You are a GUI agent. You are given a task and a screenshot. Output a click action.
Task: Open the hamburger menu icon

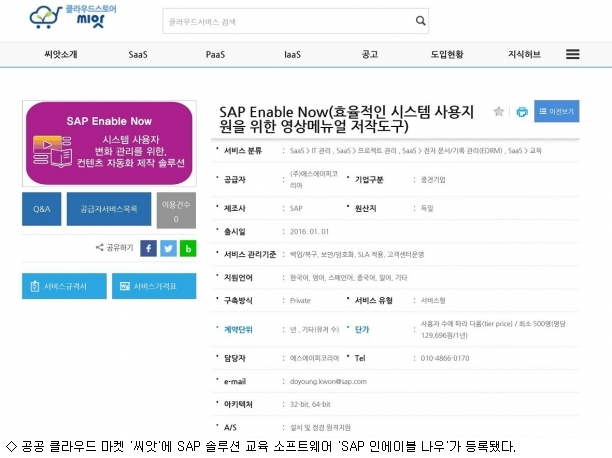573,54
